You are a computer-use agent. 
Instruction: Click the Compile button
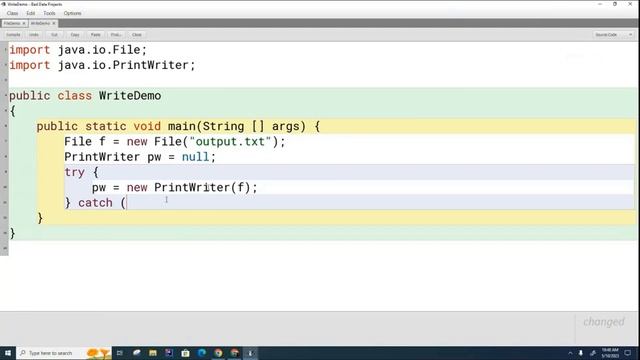pyautogui.click(x=13, y=35)
